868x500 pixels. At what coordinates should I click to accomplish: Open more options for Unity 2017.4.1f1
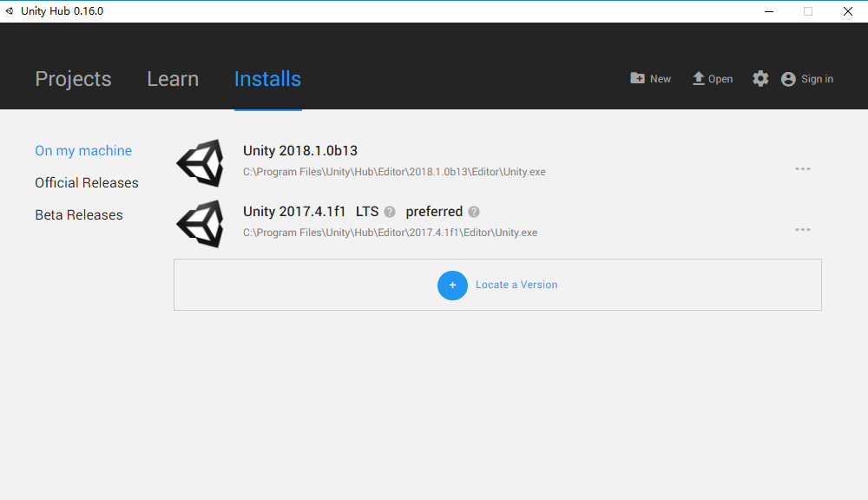803,230
